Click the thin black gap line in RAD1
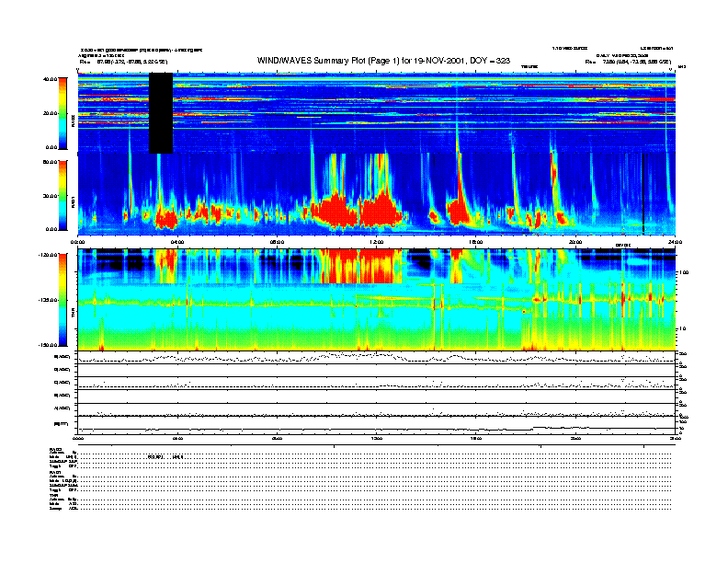 click(x=643, y=194)
